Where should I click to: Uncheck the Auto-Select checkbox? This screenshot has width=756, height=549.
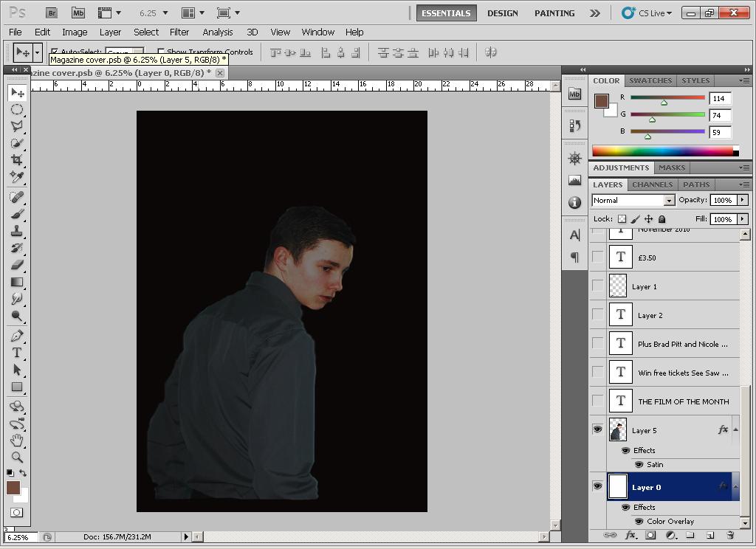pos(55,51)
